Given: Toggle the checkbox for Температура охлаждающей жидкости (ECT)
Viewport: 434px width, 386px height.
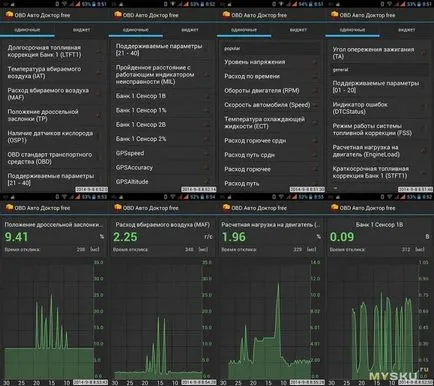Looking at the screenshot, I should (315, 123).
